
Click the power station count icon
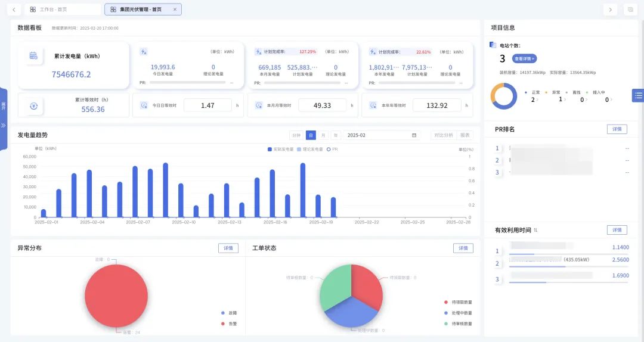click(x=493, y=45)
